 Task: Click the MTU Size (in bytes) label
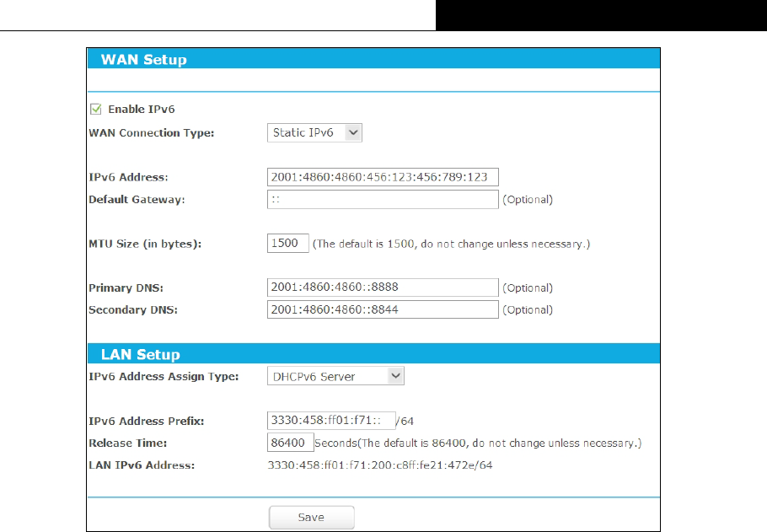click(145, 244)
